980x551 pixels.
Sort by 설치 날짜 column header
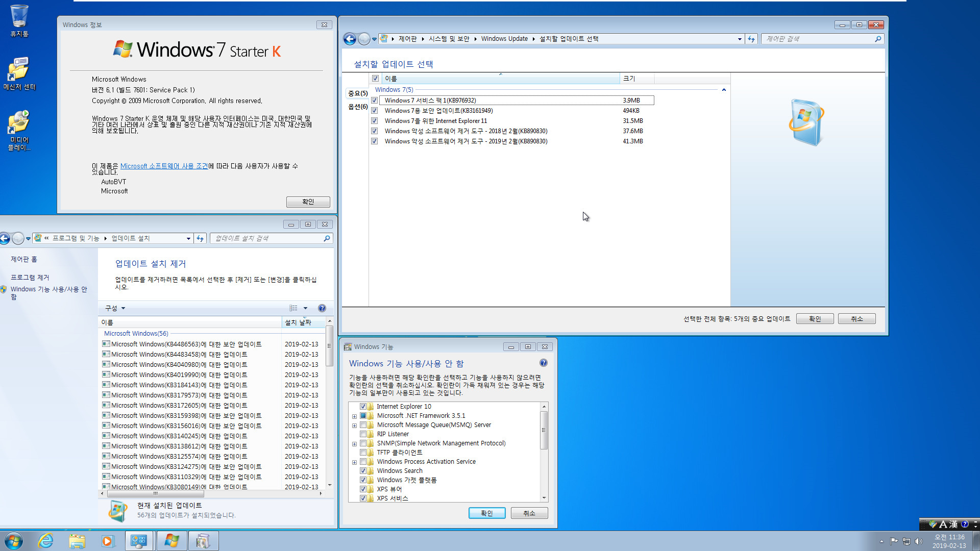click(303, 322)
